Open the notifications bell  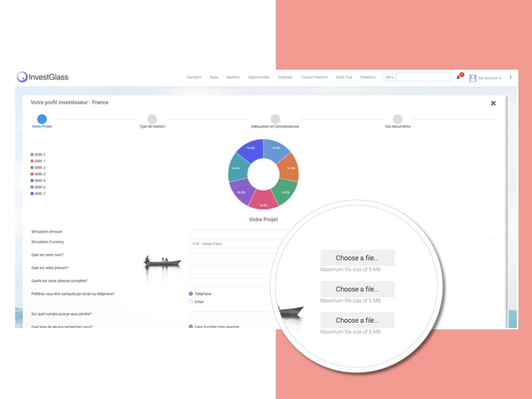point(458,77)
